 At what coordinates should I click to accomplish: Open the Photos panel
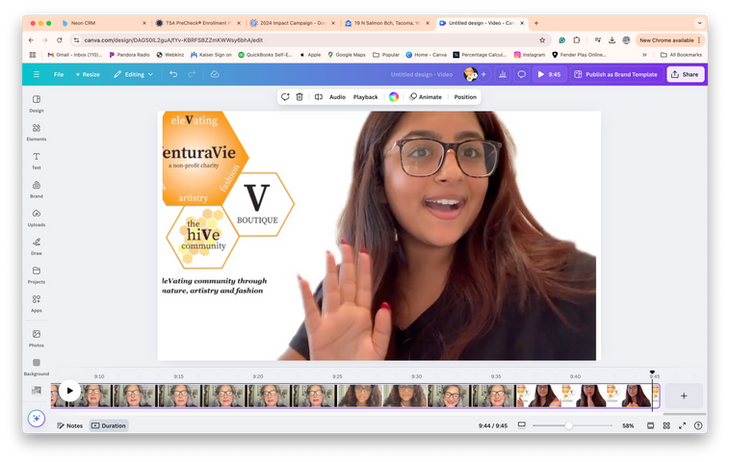click(x=36, y=339)
